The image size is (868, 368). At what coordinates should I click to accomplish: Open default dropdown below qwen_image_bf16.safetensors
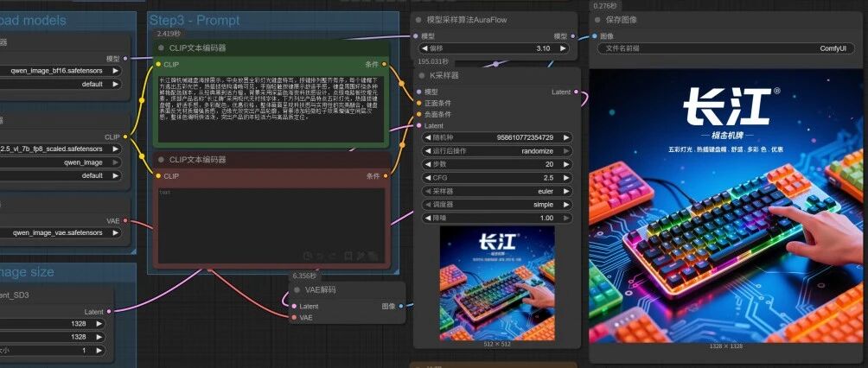click(x=61, y=84)
